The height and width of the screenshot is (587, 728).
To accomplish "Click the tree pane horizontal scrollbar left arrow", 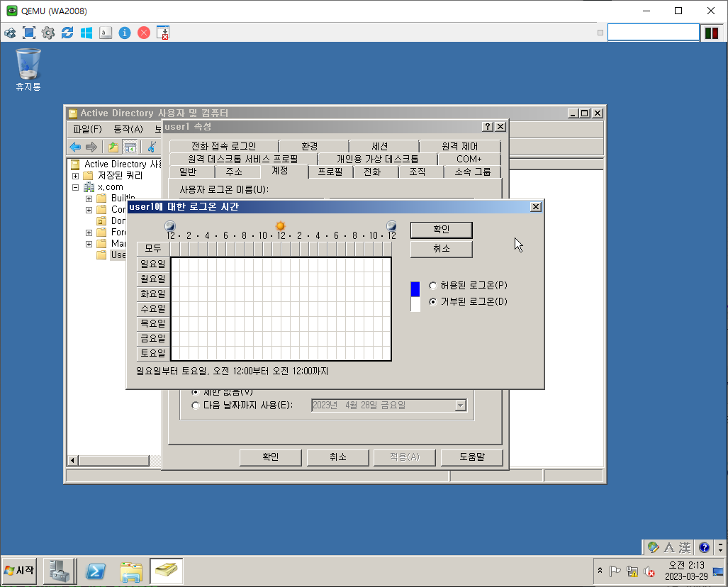I will click(72, 461).
